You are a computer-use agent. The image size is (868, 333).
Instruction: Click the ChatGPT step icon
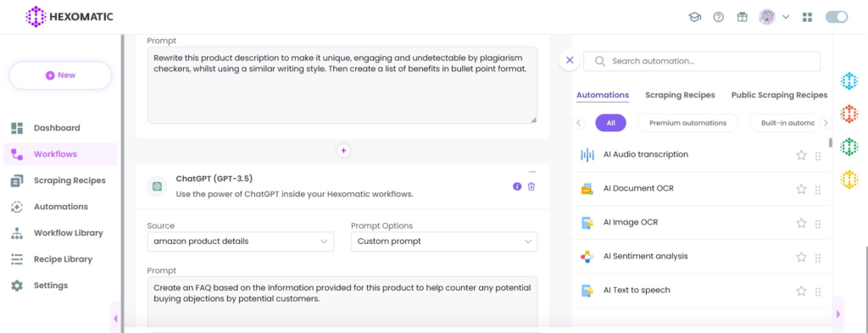coord(157,186)
